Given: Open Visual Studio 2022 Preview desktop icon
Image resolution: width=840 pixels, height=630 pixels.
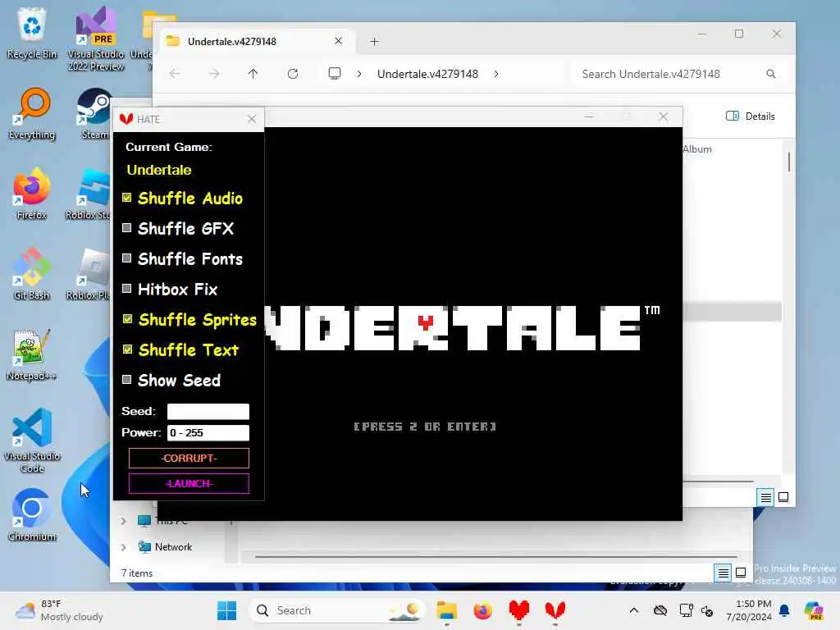Looking at the screenshot, I should pyautogui.click(x=96, y=39).
